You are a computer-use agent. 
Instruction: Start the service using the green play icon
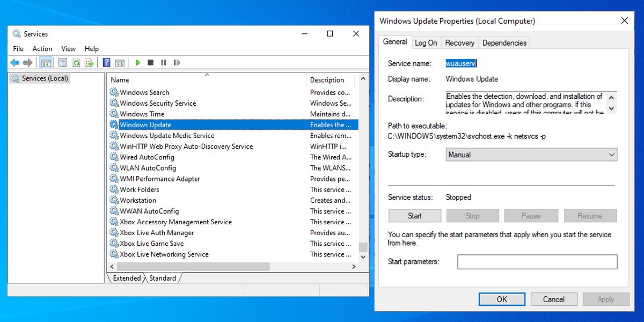(x=138, y=62)
